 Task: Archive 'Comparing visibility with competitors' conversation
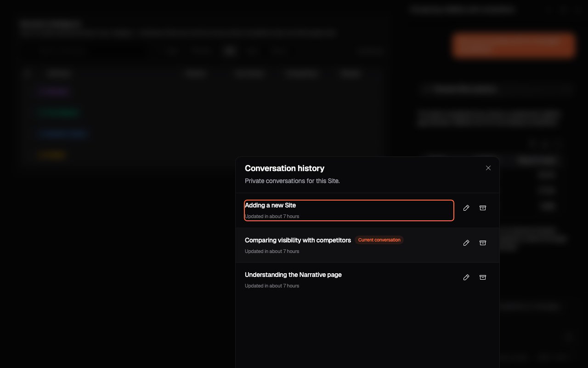point(483,243)
